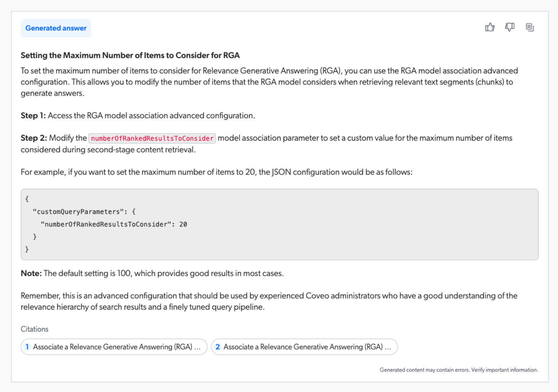The width and height of the screenshot is (558, 392).
Task: Click the "customQueryParameters" line in code block
Action: tap(84, 211)
